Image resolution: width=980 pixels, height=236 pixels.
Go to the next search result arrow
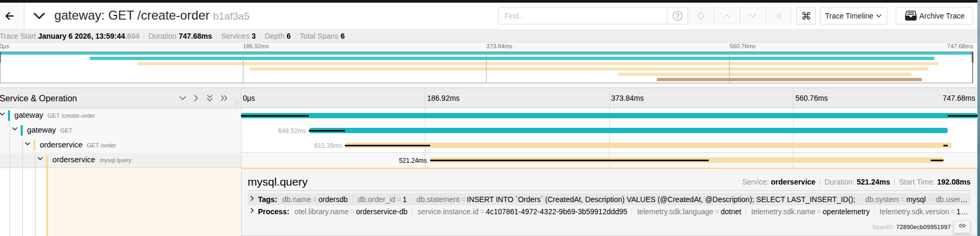pyautogui.click(x=753, y=16)
